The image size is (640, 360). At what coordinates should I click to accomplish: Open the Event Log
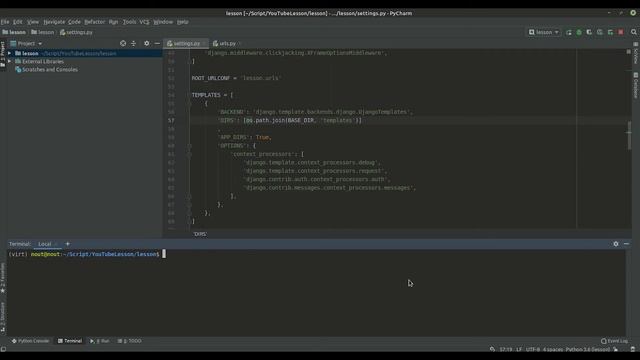coord(614,341)
